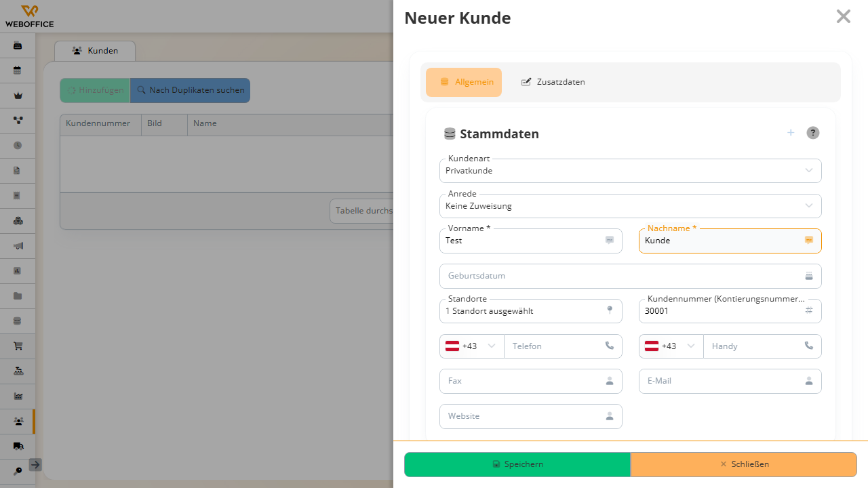Click the hash icon in Kundennummer field
868x488 pixels.
(808, 310)
